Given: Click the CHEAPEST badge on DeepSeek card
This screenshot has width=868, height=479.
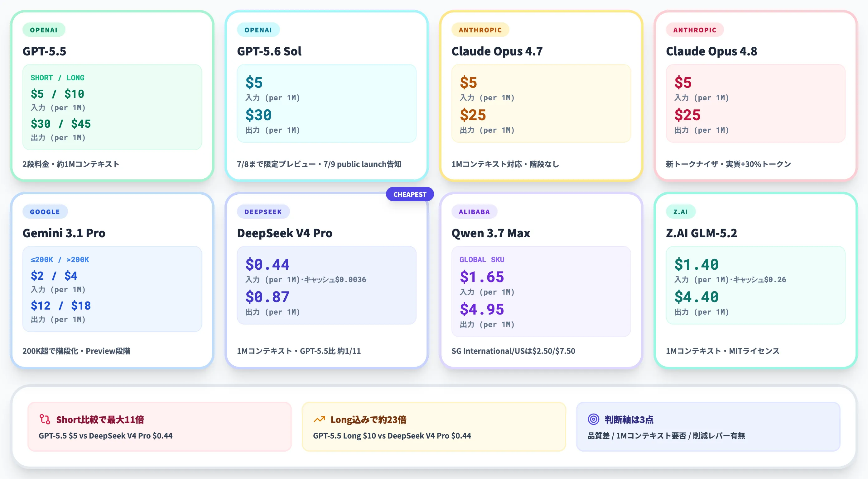Looking at the screenshot, I should (x=410, y=194).
